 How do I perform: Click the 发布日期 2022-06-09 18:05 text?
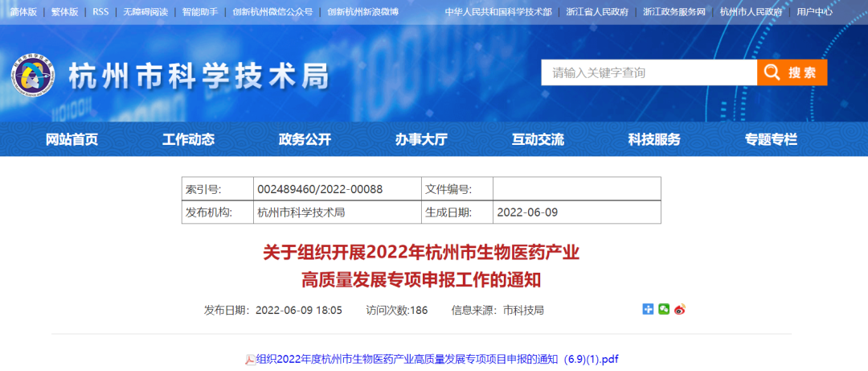point(273,310)
